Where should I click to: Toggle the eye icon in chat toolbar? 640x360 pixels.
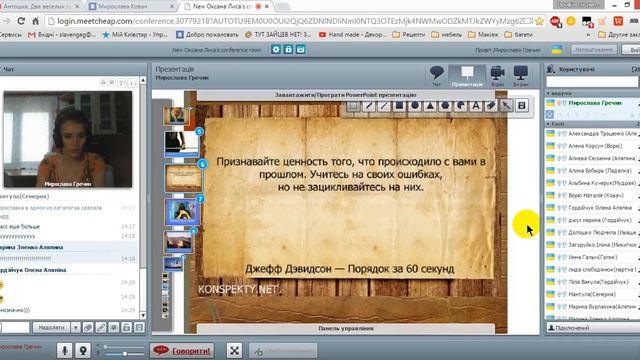pyautogui.click(x=113, y=327)
